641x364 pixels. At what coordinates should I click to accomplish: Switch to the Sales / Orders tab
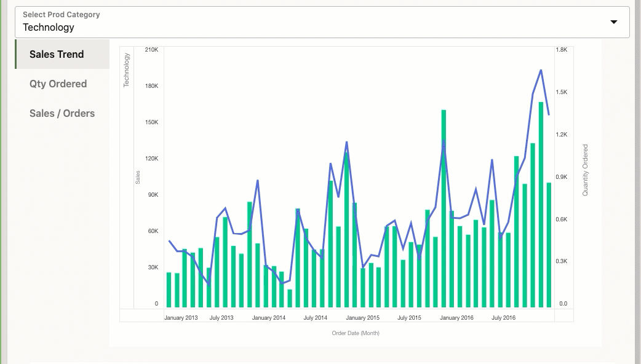click(63, 113)
